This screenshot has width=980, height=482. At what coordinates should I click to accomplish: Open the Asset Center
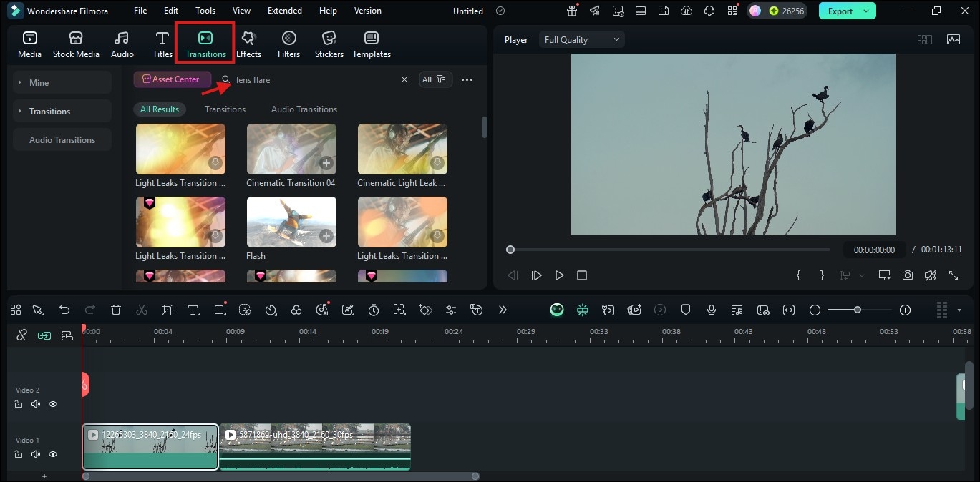click(172, 79)
